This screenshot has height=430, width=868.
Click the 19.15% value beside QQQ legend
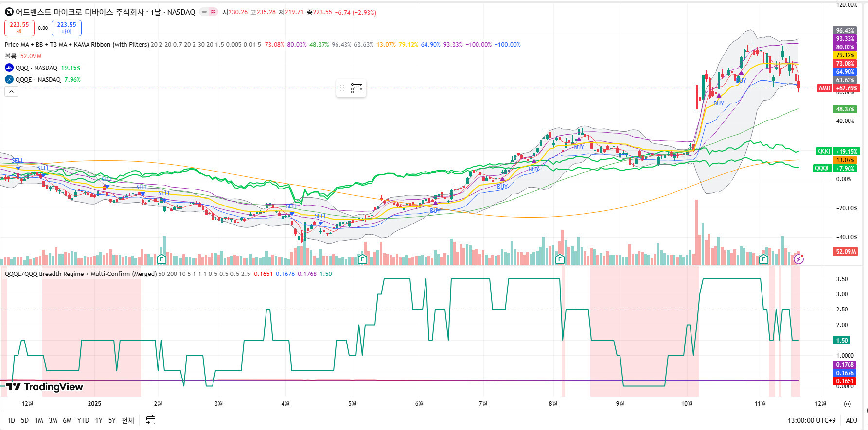click(71, 68)
